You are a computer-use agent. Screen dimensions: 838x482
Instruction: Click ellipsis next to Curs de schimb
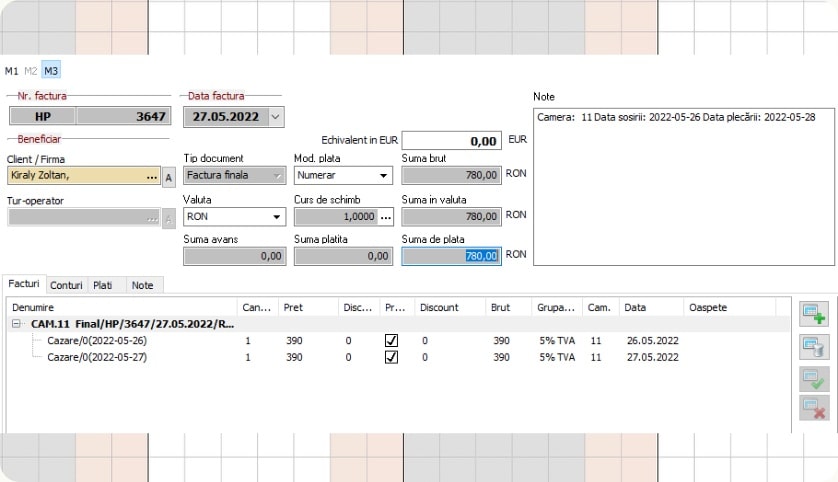386,216
